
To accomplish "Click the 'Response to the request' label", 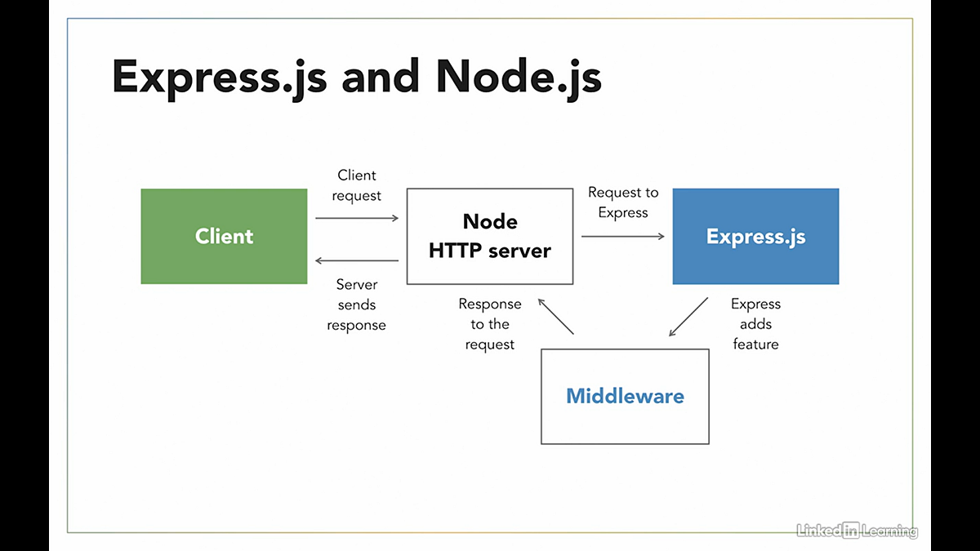I will point(490,324).
